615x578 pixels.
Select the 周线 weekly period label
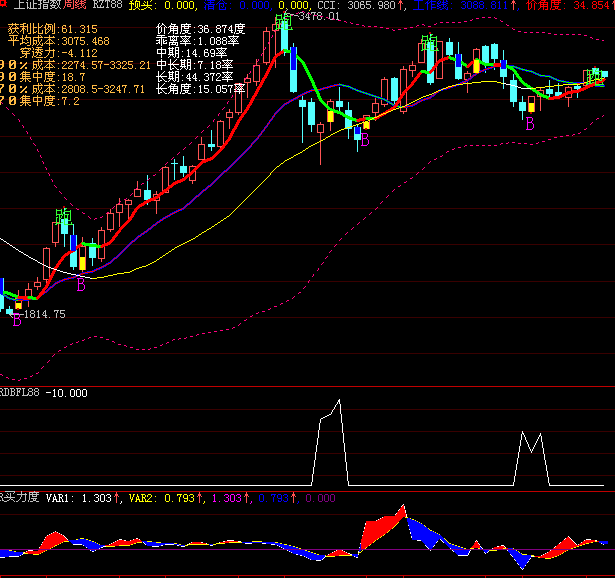coord(72,5)
